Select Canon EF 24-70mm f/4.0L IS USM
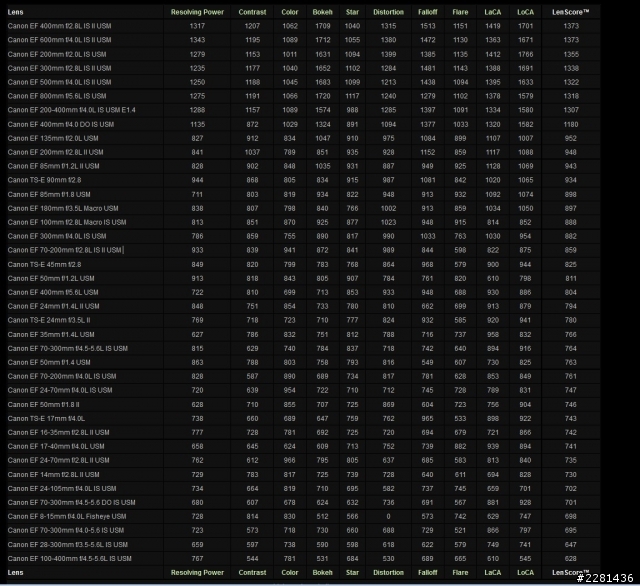 click(x=60, y=390)
